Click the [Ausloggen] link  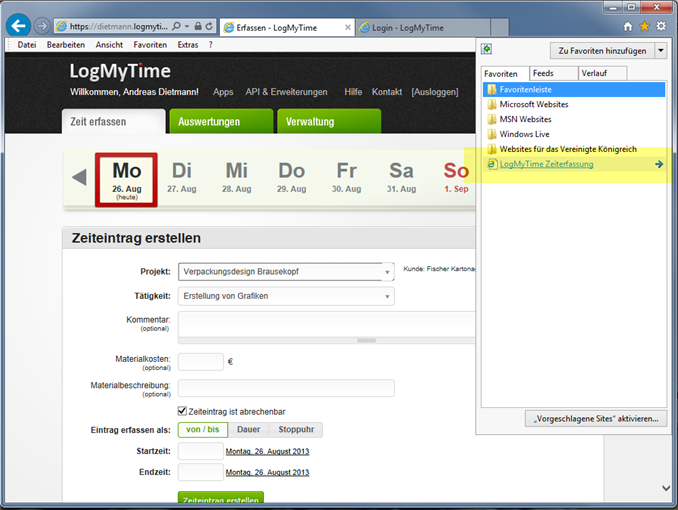pos(435,92)
